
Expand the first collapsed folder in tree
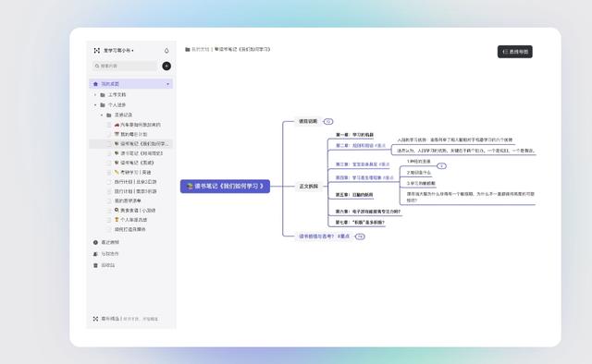pyautogui.click(x=95, y=94)
